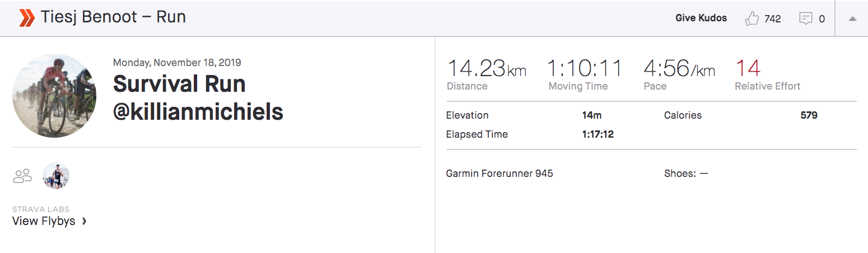Click the STRAVA LABS label
The width and height of the screenshot is (868, 253).
[41, 209]
